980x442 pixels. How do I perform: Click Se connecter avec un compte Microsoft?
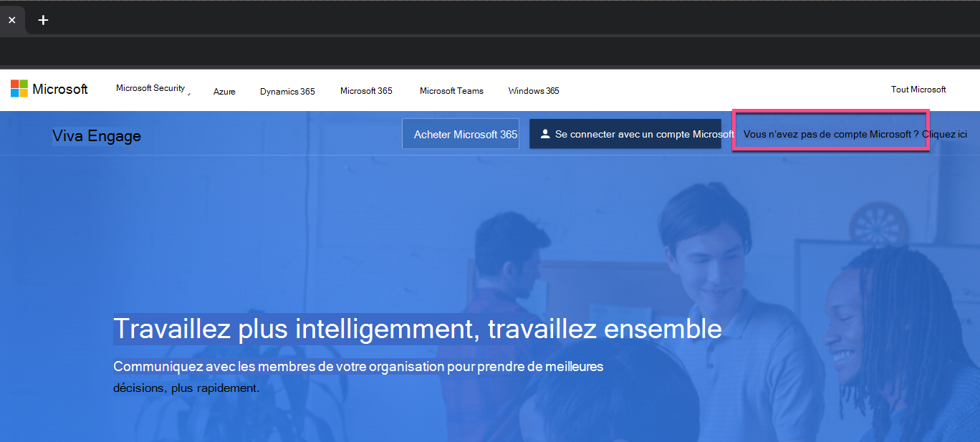(625, 134)
